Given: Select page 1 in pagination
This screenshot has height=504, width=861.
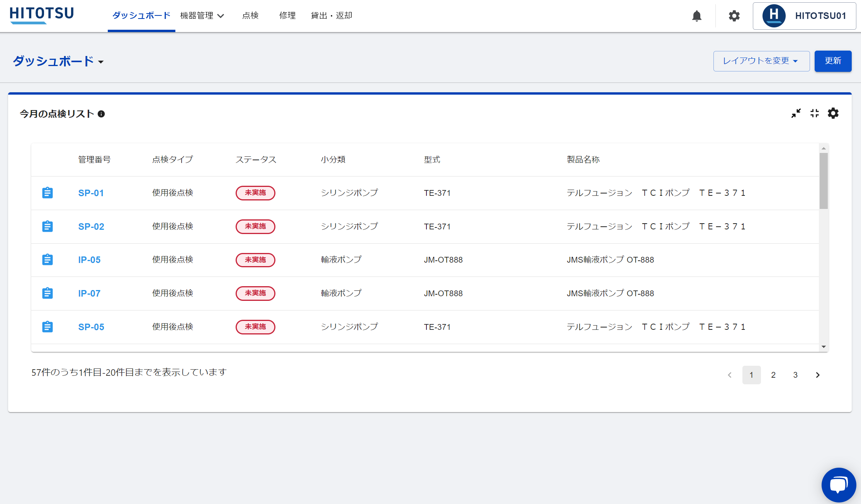Looking at the screenshot, I should point(751,375).
